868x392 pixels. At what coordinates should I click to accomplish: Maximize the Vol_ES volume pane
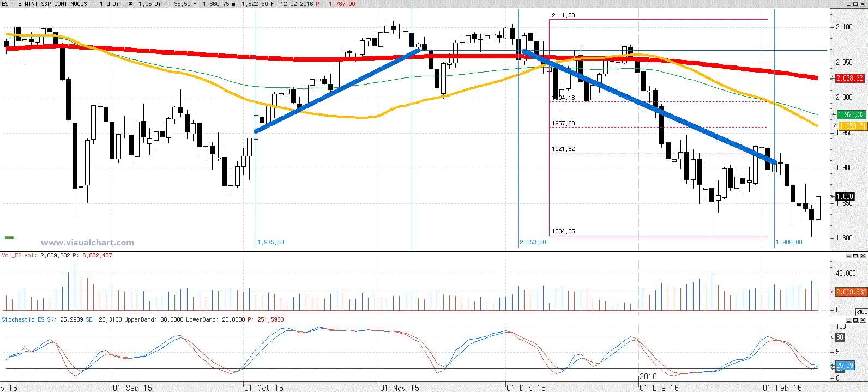855,256
